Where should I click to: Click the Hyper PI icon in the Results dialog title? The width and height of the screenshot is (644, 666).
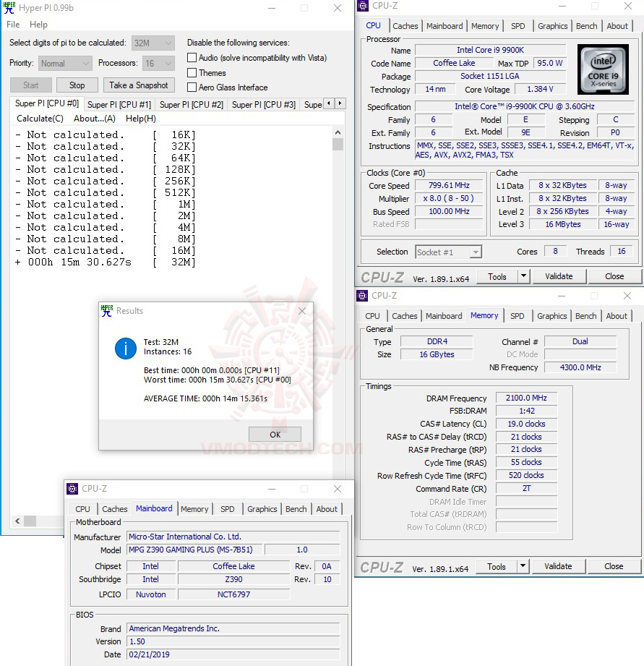(107, 311)
